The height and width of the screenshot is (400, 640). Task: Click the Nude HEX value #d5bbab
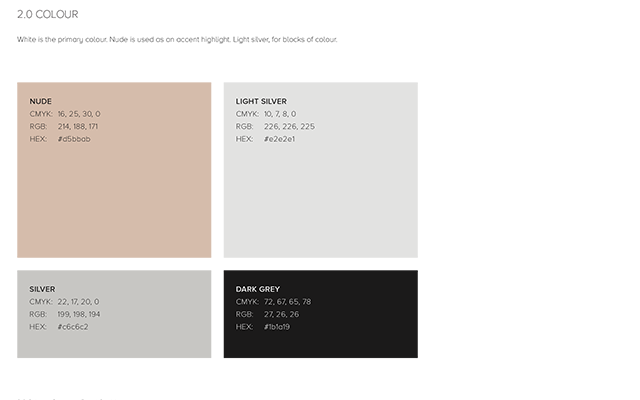point(74,139)
